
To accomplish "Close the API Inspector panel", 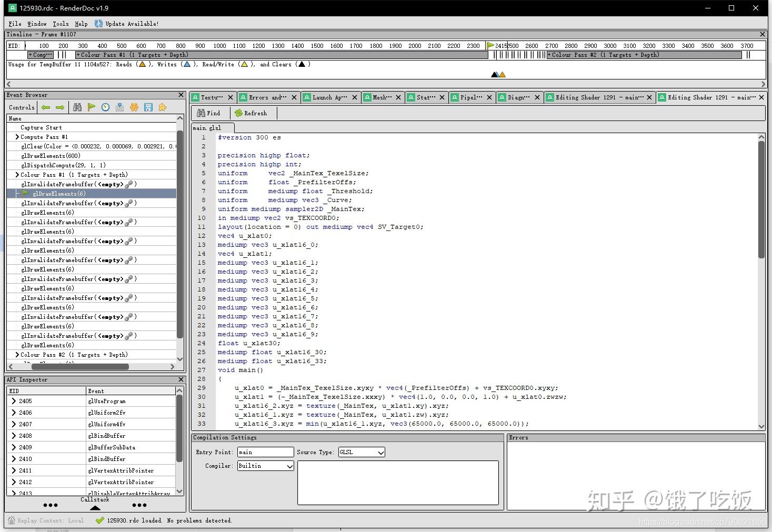I will click(181, 379).
